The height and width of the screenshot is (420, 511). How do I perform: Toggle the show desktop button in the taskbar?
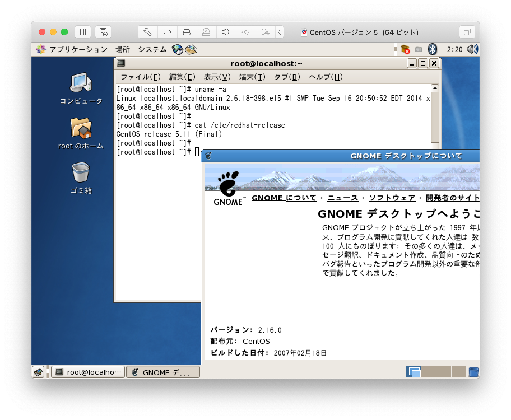(38, 372)
